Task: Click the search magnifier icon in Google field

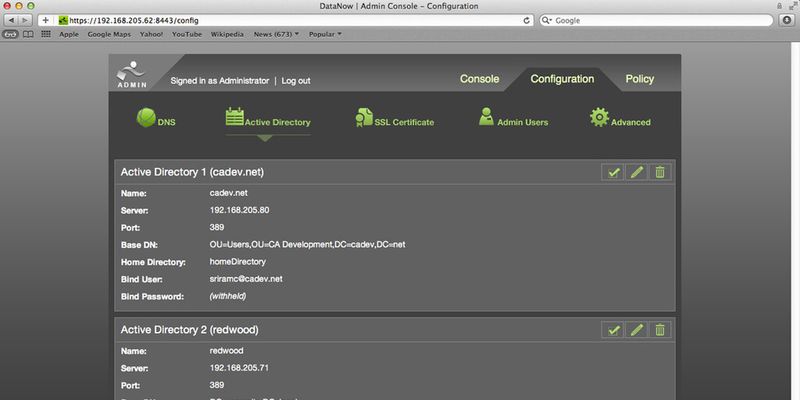Action: tap(546, 20)
